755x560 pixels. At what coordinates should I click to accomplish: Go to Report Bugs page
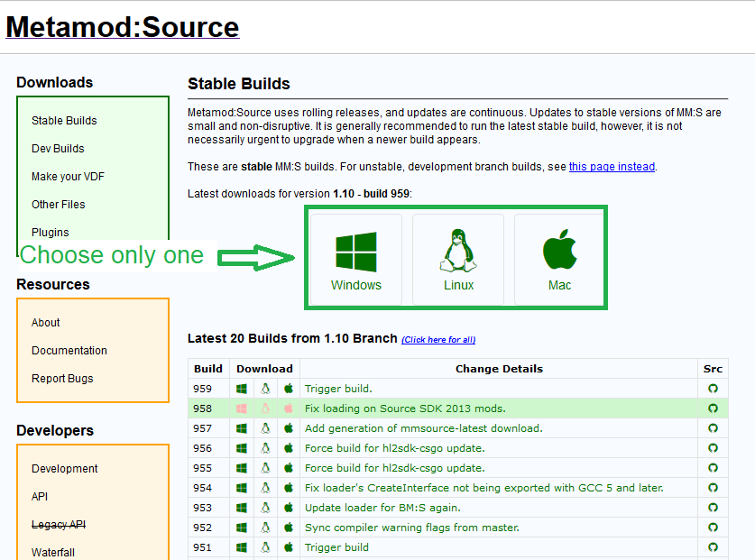click(62, 379)
